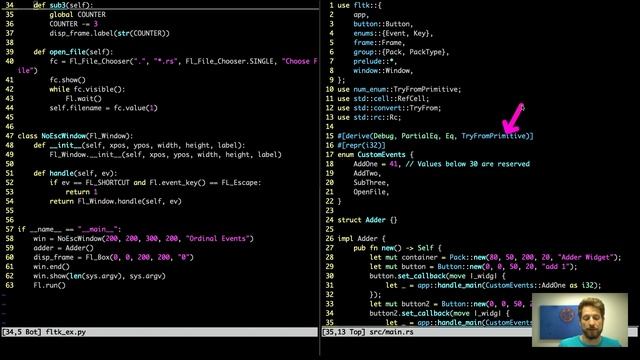Click the 'SubThree,' enum variant

tap(371, 182)
